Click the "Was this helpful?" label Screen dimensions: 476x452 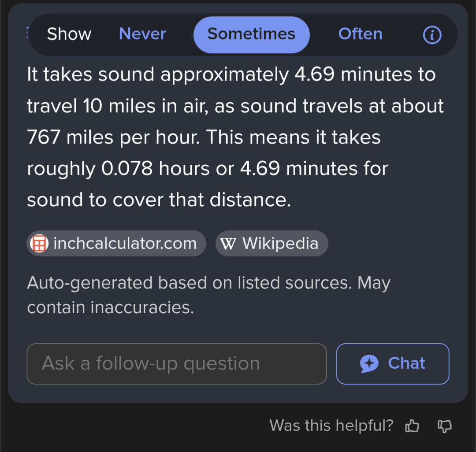[331, 425]
